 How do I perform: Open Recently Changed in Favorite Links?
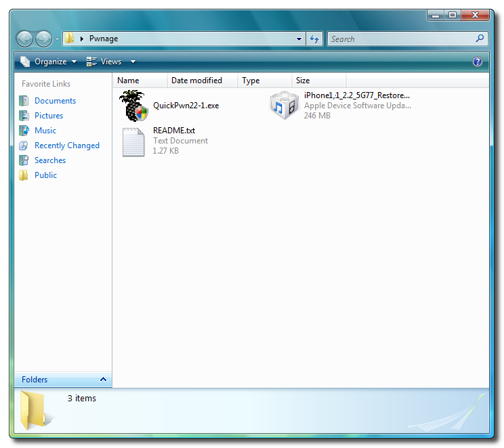coord(66,145)
